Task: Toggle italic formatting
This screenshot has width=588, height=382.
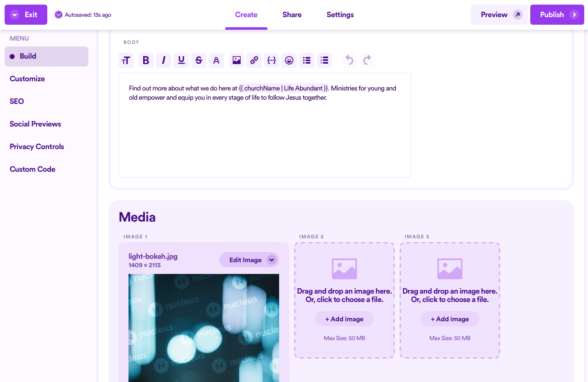Action: click(x=164, y=60)
